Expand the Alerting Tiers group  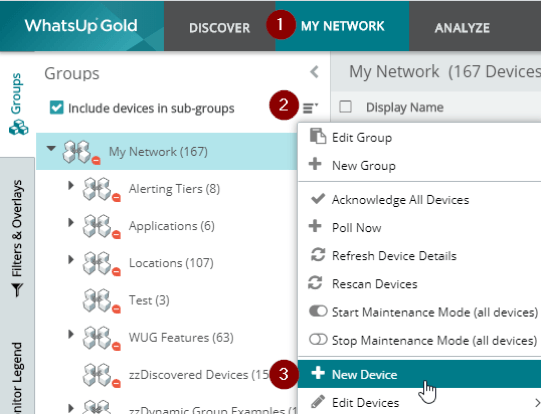pyautogui.click(x=71, y=186)
